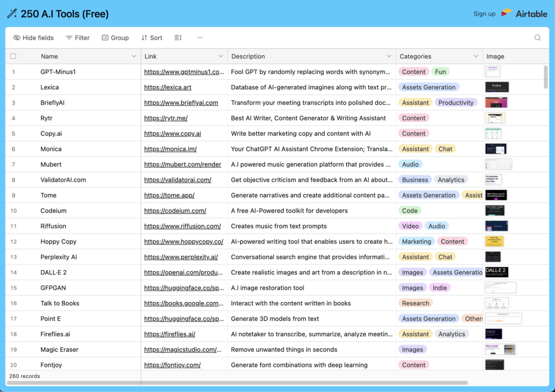Open the Group menu
Image resolution: width=555 pixels, height=392 pixels.
tap(115, 38)
